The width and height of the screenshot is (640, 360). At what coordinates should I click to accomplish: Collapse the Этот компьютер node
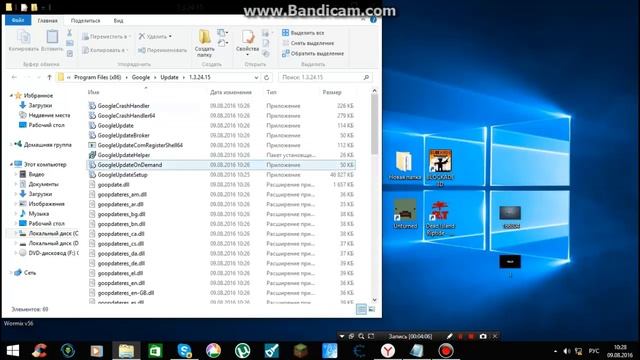click(x=11, y=164)
